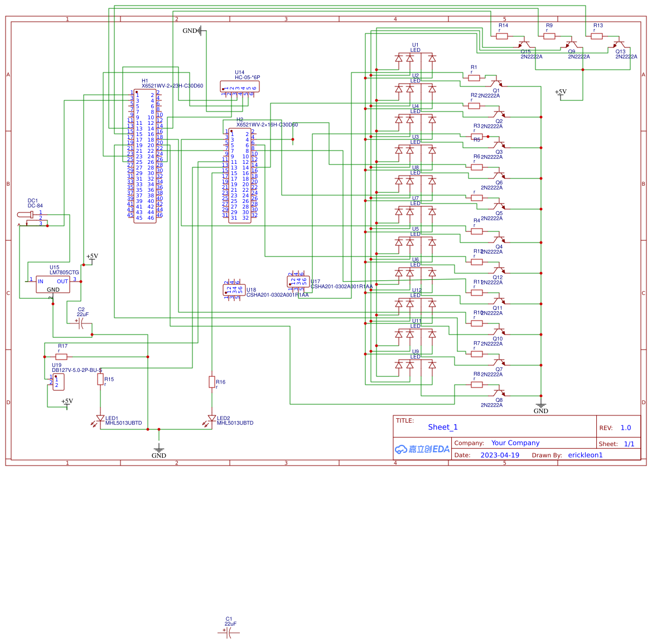Click the date 2023-04-19 field
This screenshot has width=652, height=644.
(x=499, y=455)
